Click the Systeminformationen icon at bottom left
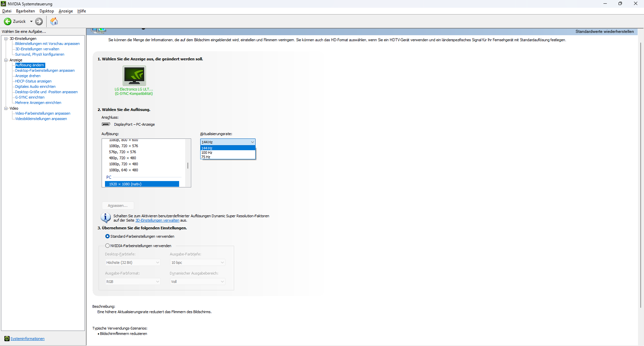644x346 pixels. 7,339
